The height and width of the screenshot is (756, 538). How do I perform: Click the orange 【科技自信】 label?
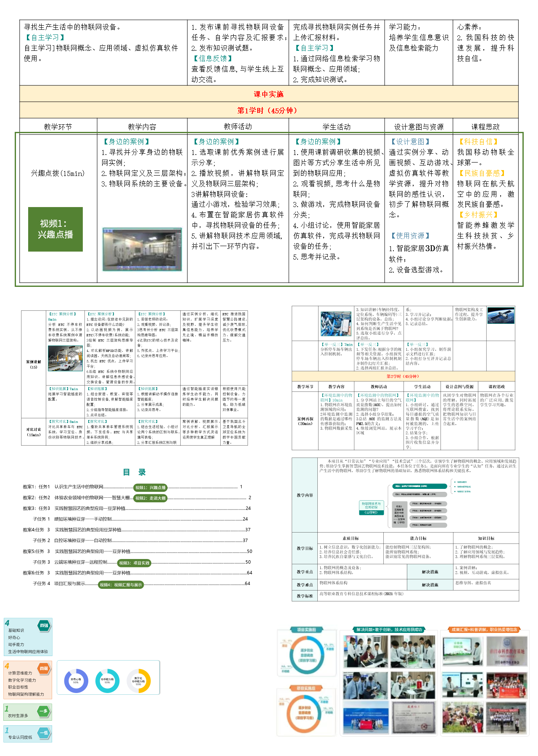tap(478, 142)
